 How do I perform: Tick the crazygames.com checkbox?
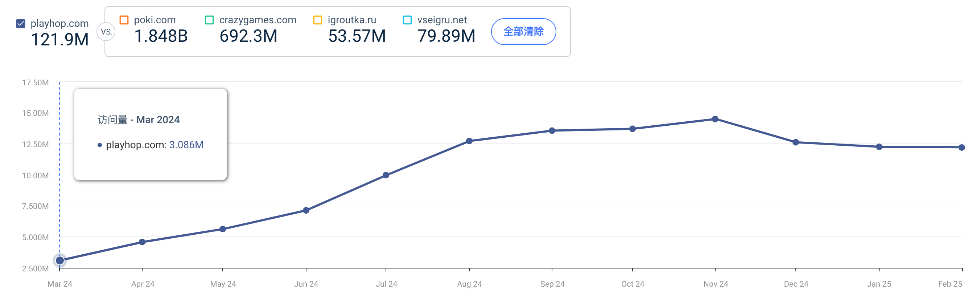(x=209, y=20)
